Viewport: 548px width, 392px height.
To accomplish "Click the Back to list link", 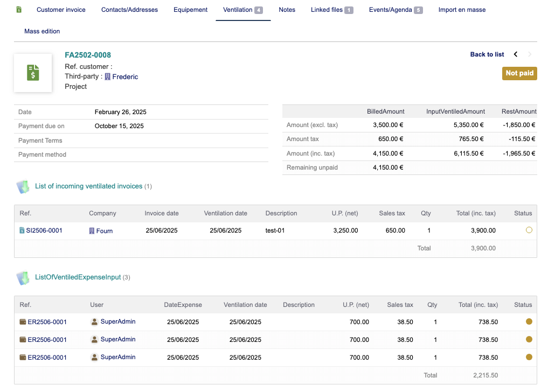I will 487,54.
